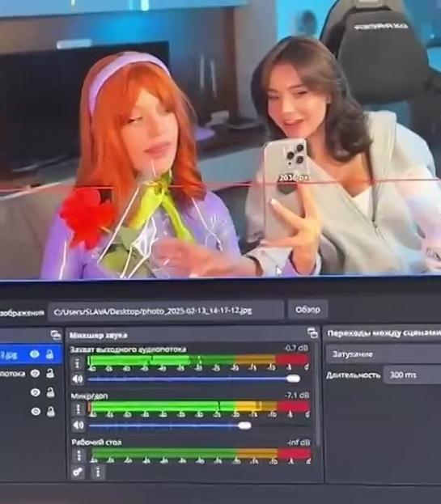
Task: Open mixer menu three-dot icon at bottom
Action: 98,472
